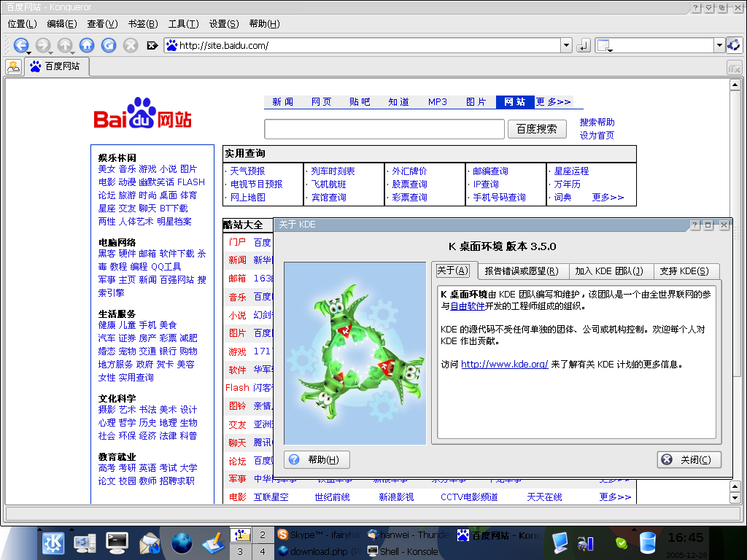Go back with the Back arrow

pos(21,45)
